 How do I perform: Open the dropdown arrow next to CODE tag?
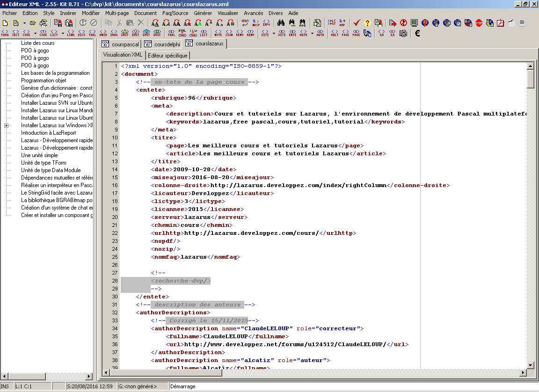click(35, 33)
